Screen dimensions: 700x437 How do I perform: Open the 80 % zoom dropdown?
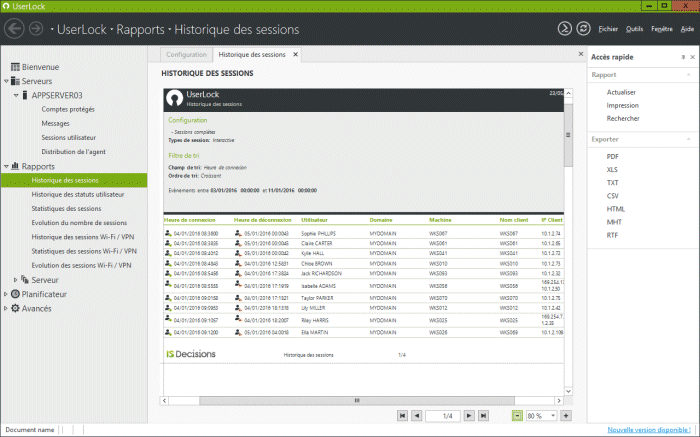point(553,416)
